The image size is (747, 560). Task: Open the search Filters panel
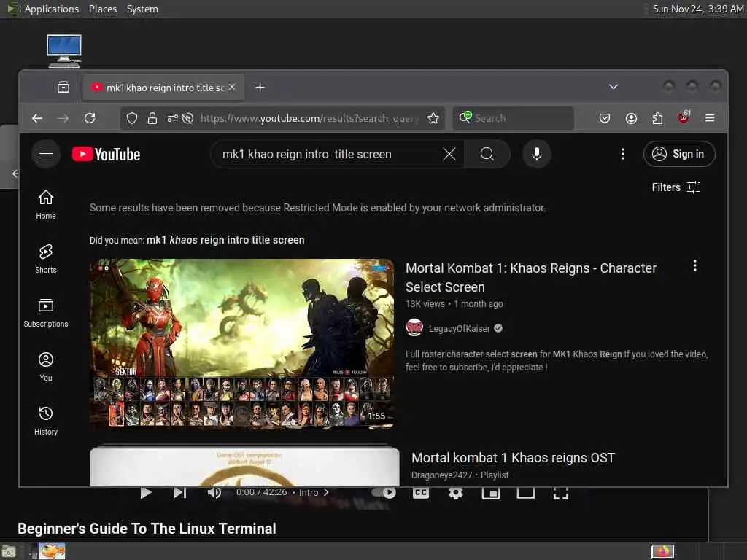pyautogui.click(x=676, y=187)
